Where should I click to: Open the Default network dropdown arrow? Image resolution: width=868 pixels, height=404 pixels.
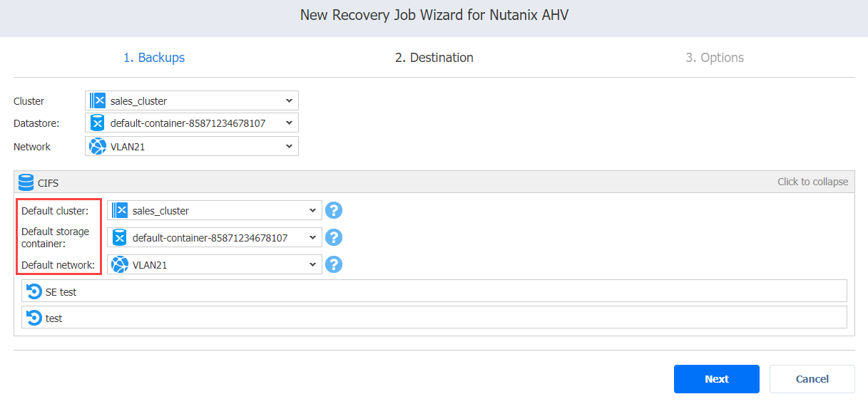pos(312,264)
